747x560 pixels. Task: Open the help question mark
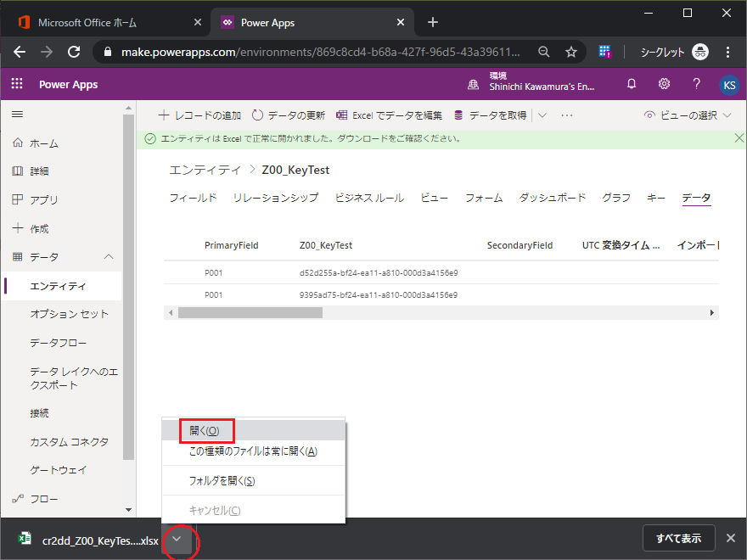tap(696, 84)
